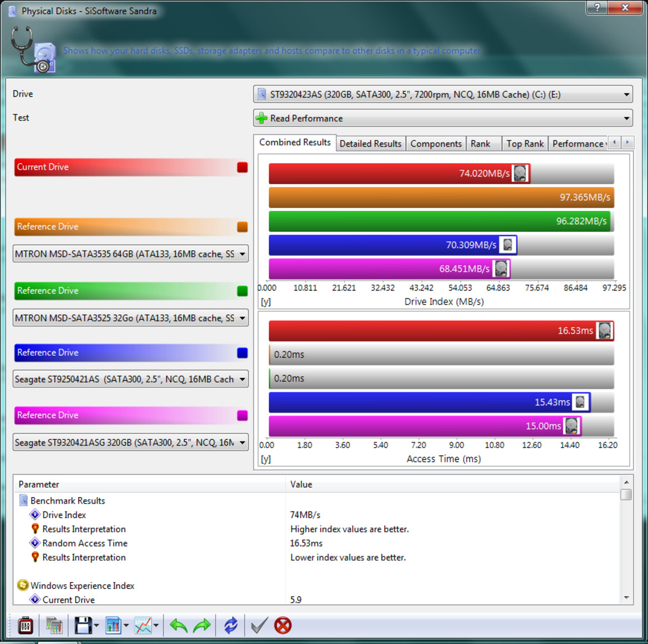Click the title bar window icon
The height and width of the screenshot is (644, 648).
pos(12,11)
